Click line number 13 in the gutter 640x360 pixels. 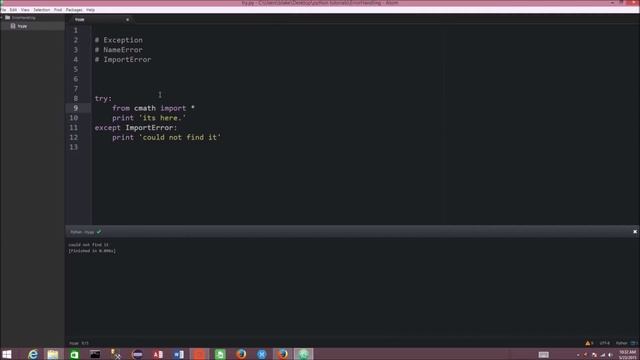pos(73,147)
